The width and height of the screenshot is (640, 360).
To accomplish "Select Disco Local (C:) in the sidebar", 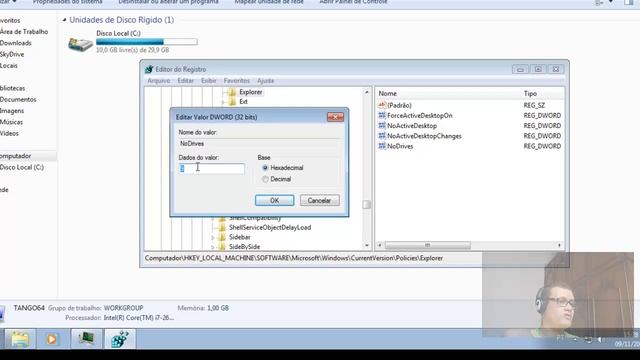I will coord(22,167).
